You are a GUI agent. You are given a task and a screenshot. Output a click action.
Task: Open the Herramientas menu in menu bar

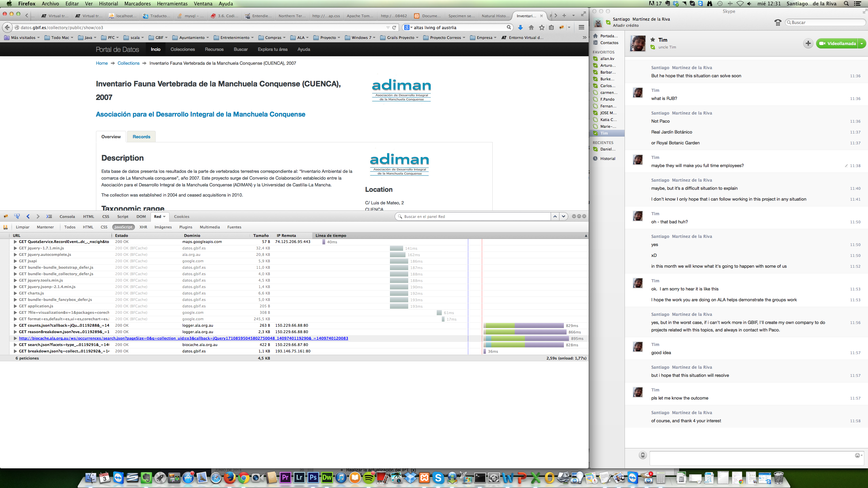tap(172, 3)
